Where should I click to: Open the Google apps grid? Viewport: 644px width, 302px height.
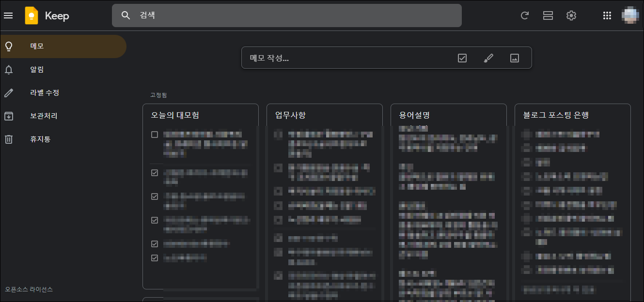tap(607, 15)
